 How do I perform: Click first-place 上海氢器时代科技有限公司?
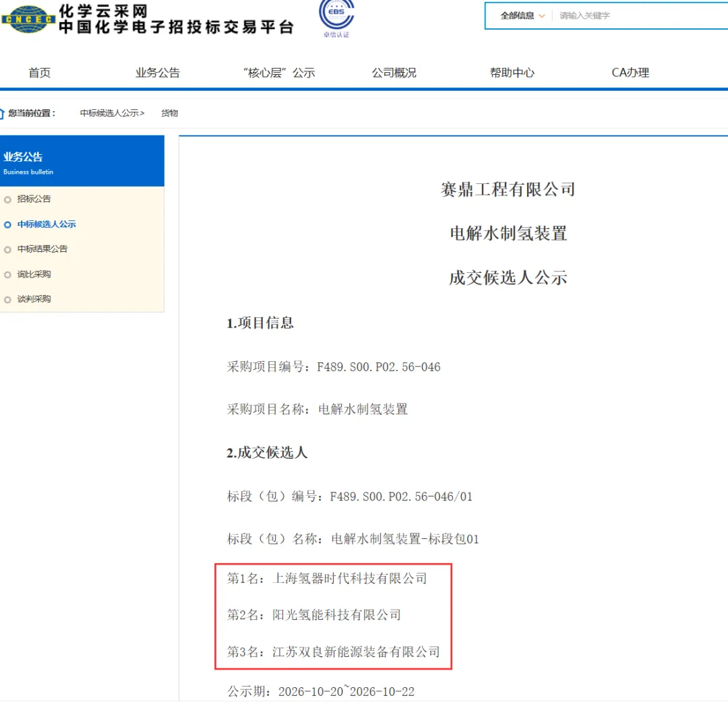[x=327, y=579]
